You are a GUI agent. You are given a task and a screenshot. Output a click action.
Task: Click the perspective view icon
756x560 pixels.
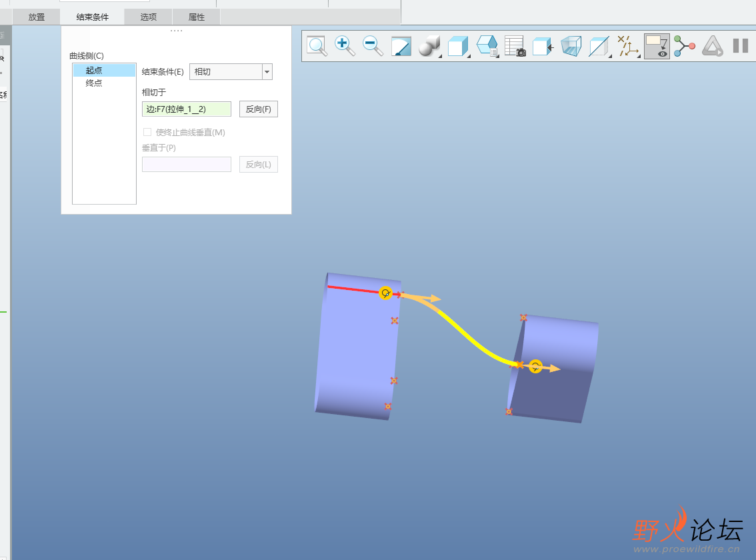571,46
